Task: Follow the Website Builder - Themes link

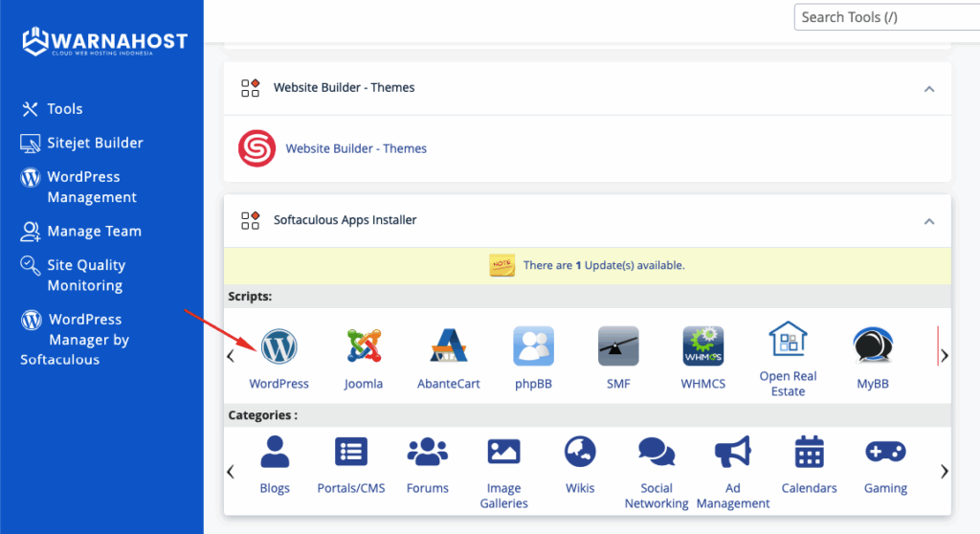Action: (356, 149)
